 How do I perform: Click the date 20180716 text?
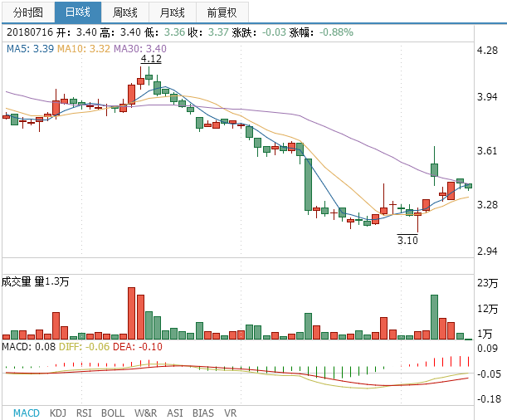coord(29,32)
